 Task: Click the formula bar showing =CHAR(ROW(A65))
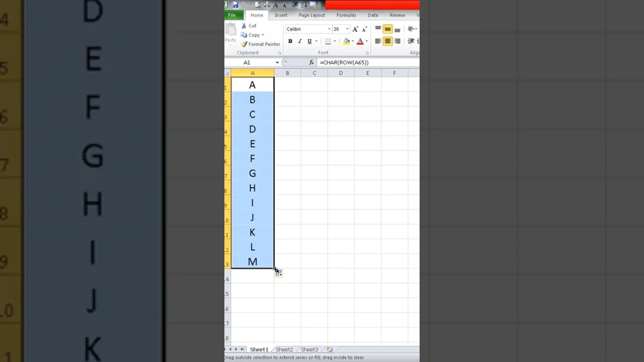click(368, 62)
